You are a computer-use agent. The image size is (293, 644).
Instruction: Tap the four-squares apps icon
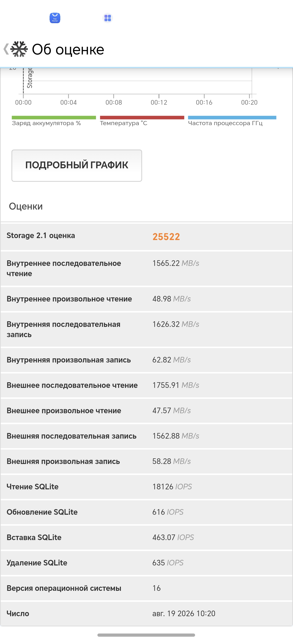108,18
